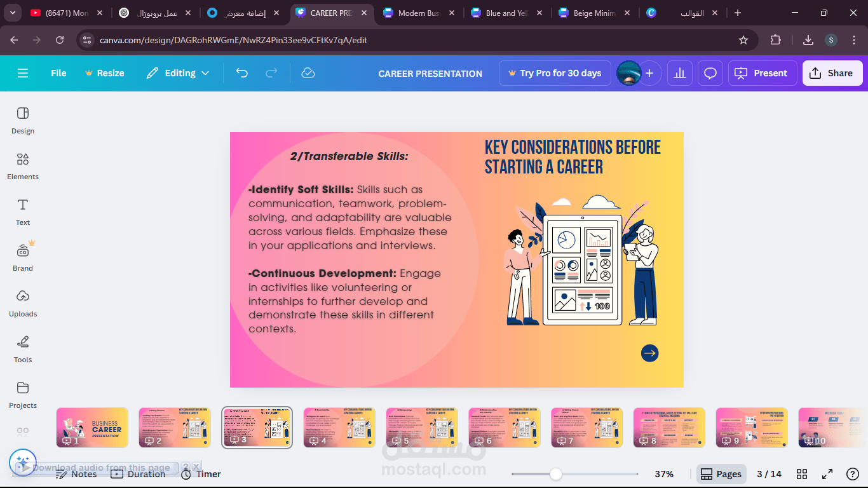This screenshot has width=868, height=488.
Task: Open the tab search dropdown in Chrome
Action: (x=14, y=13)
